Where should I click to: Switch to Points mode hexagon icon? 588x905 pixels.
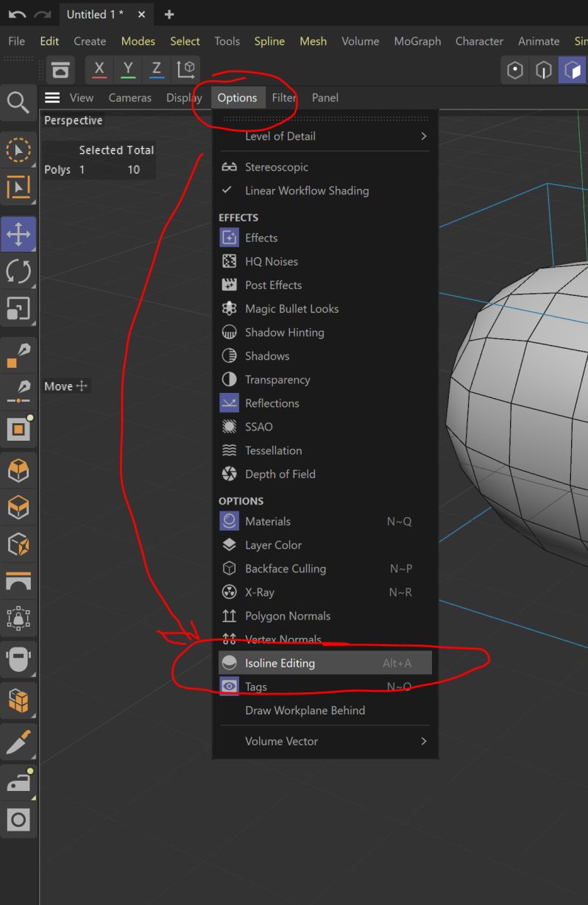coord(515,70)
